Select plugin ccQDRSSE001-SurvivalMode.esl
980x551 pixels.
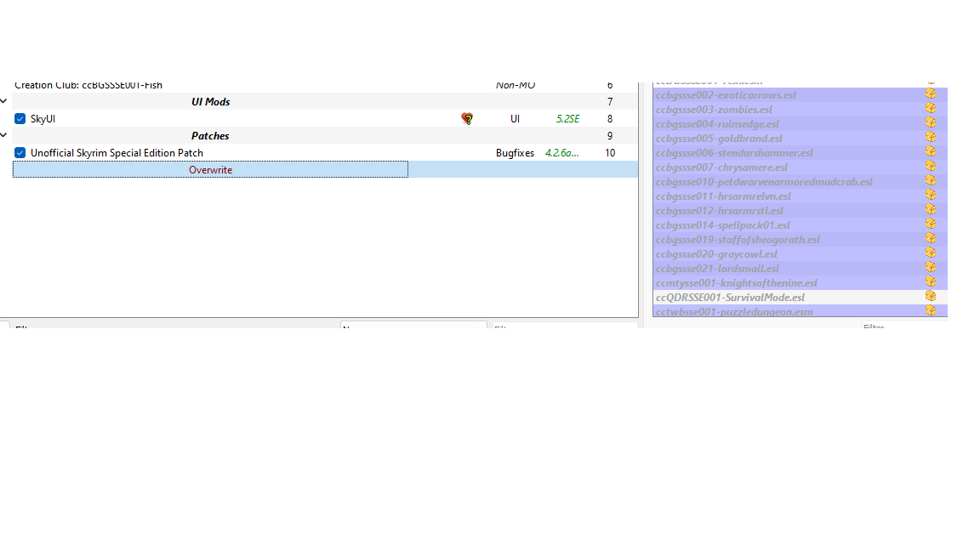point(730,298)
